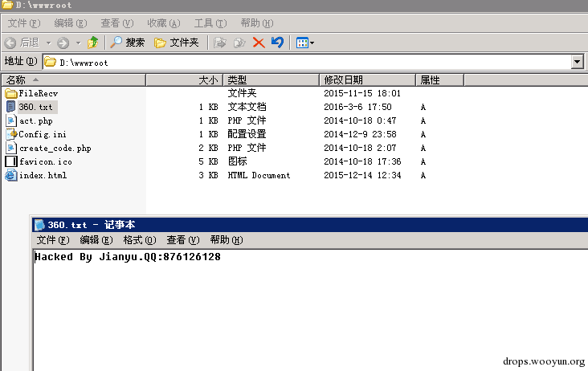The width and height of the screenshot is (588, 371).
Task: Click the blue Undo arrow icon
Action: pyautogui.click(x=277, y=43)
